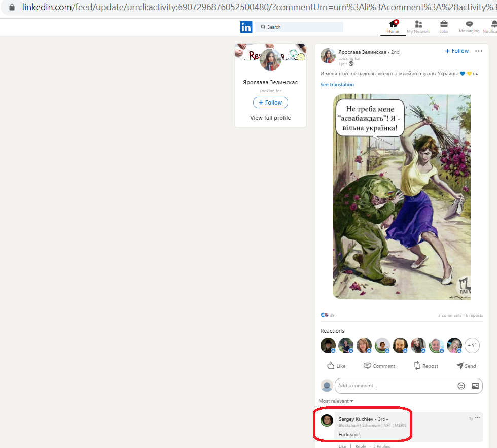Go to the Jobs tab

click(x=444, y=27)
